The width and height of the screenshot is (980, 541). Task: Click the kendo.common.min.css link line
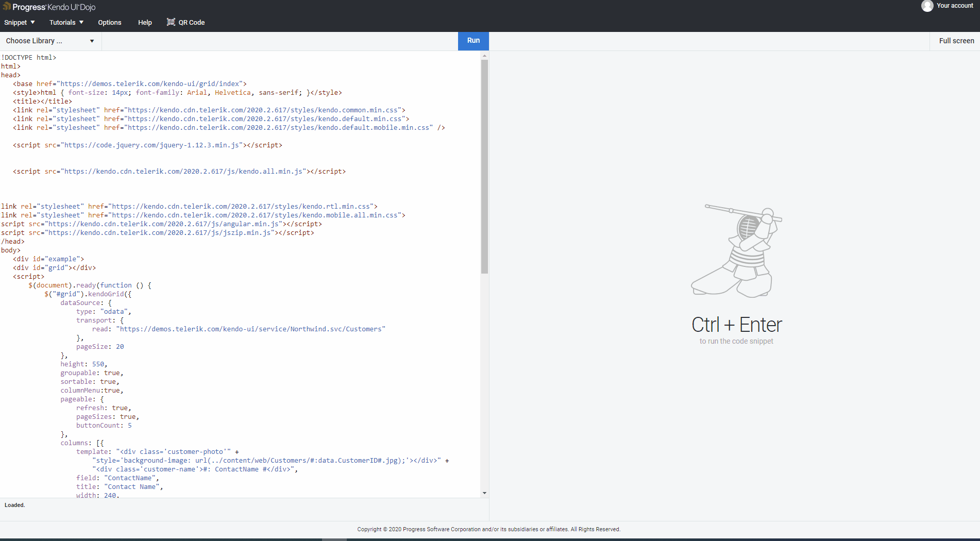pyautogui.click(x=209, y=110)
